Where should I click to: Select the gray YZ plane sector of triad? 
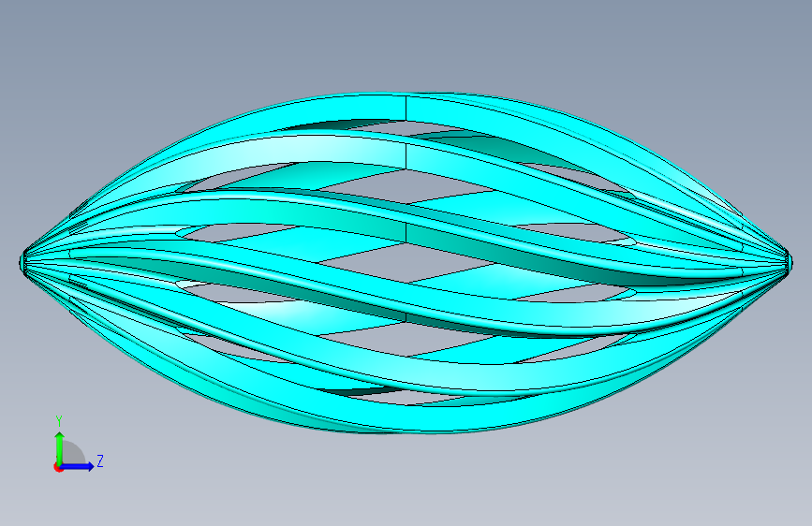pyautogui.click(x=73, y=453)
